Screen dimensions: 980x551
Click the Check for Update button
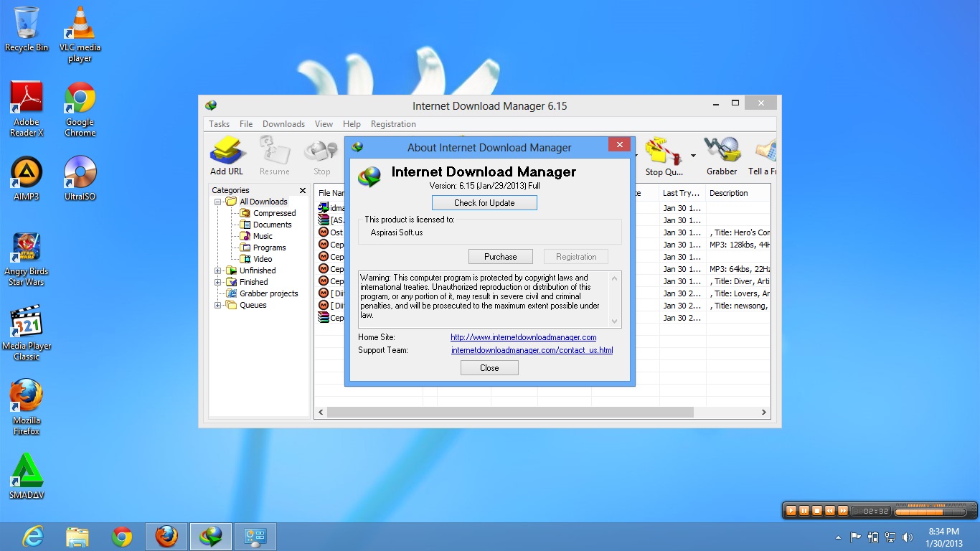(484, 203)
